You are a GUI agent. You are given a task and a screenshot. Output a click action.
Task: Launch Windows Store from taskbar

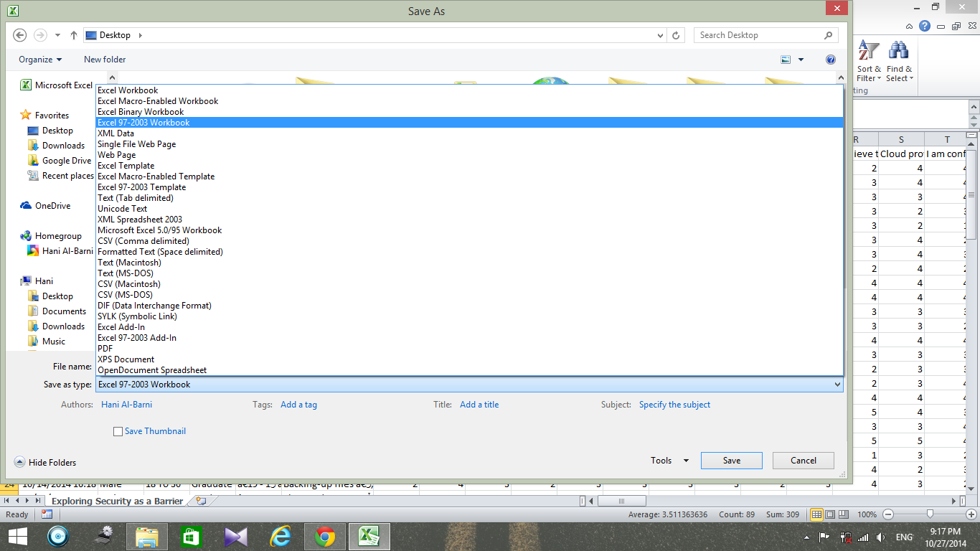click(x=192, y=537)
